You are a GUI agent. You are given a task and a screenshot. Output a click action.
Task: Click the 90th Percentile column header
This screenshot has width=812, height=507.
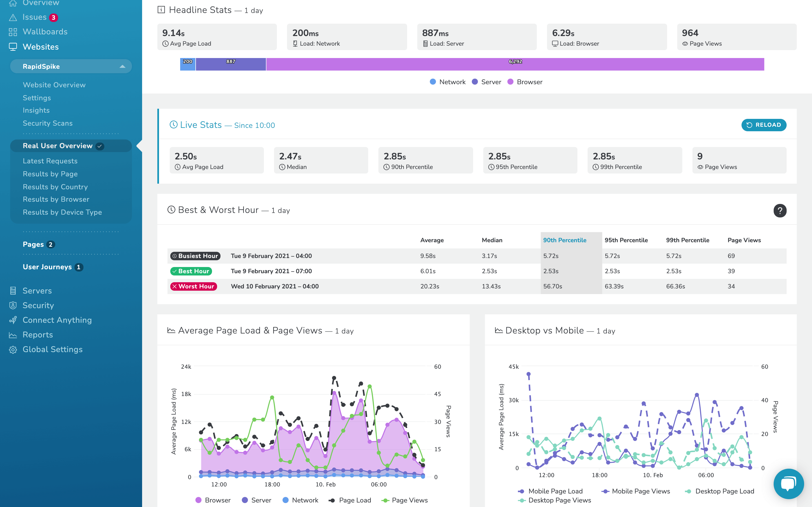coord(565,240)
